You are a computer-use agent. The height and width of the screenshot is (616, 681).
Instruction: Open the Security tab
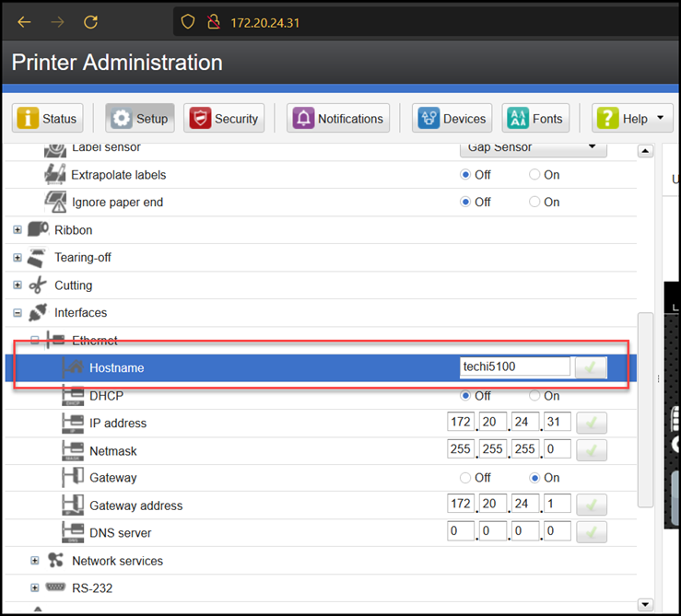click(x=225, y=119)
